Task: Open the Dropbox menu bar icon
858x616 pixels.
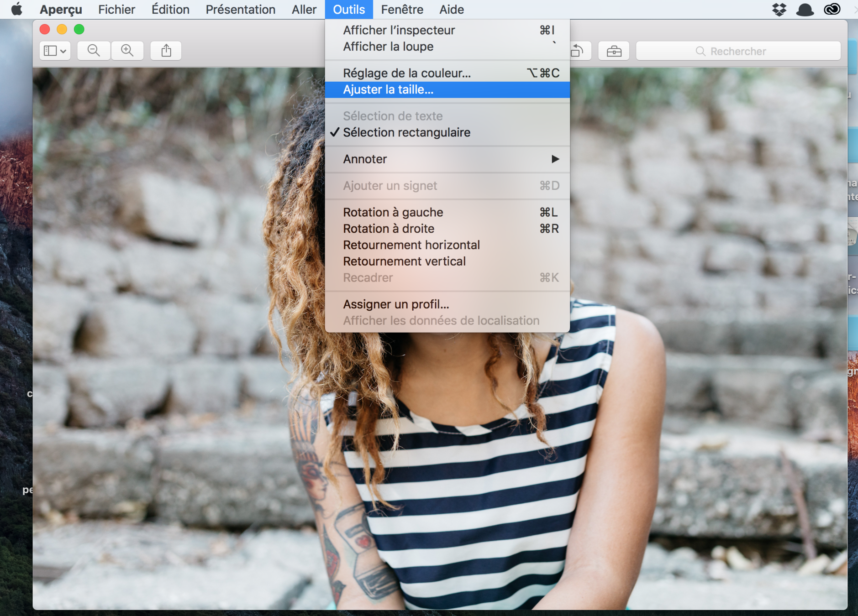Action: coord(779,9)
